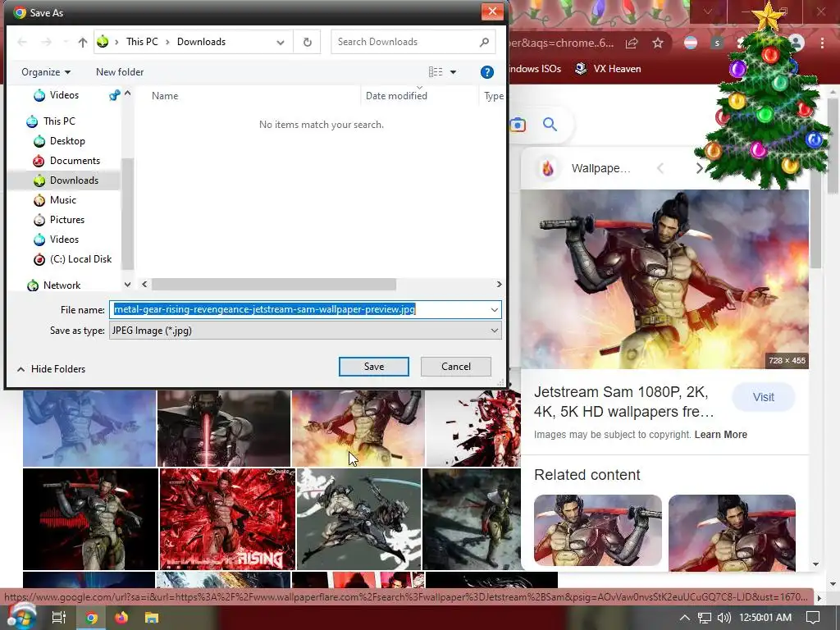Open the Organize dropdown menu
This screenshot has width=840, height=630.
[46, 72]
